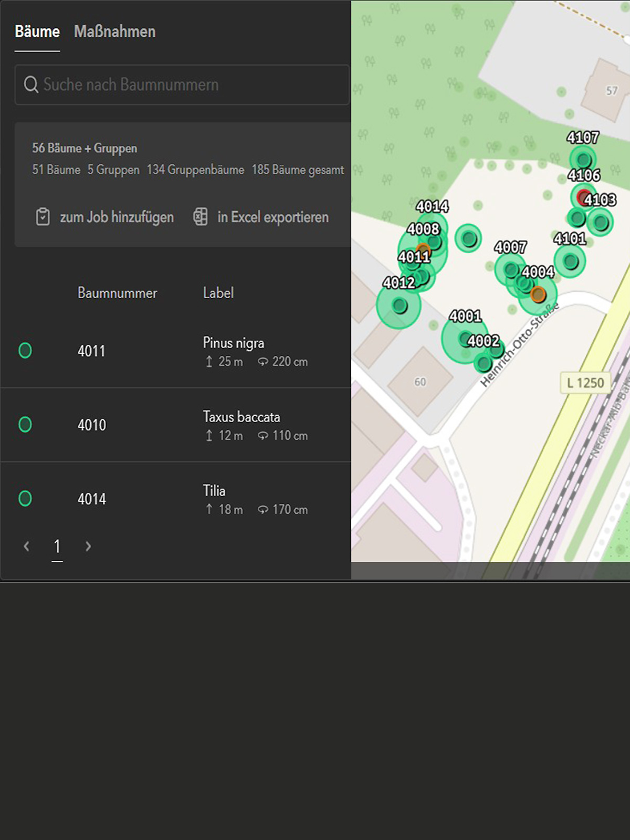The height and width of the screenshot is (840, 630).
Task: Sort by the Baumnummer column header
Action: click(117, 293)
